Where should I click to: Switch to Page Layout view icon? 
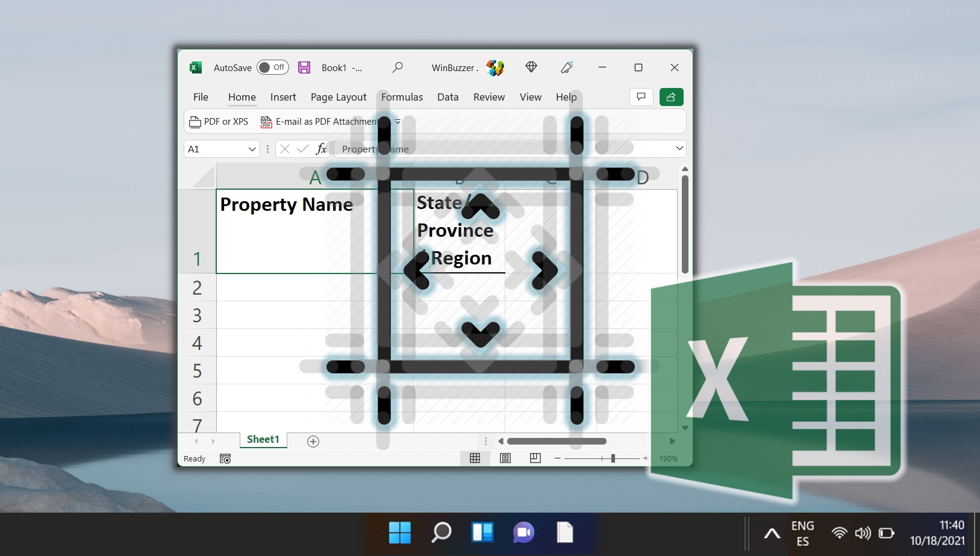(x=505, y=458)
